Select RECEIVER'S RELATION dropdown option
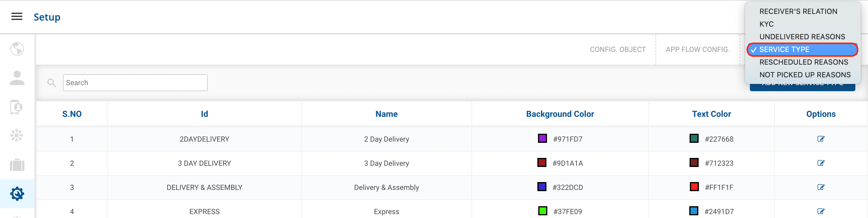The width and height of the screenshot is (868, 218). 798,11
